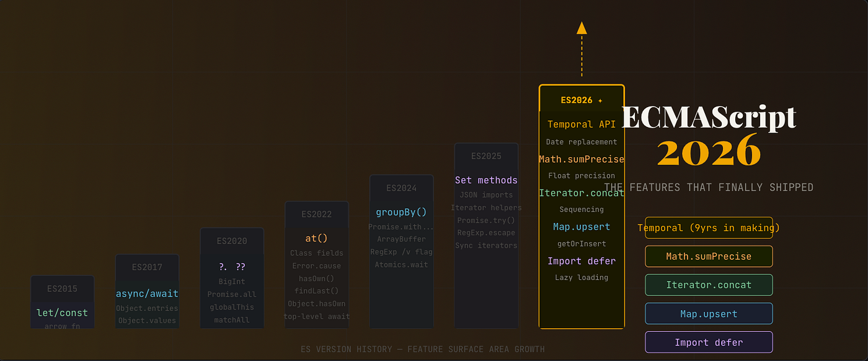Click the Float precision text
The image size is (868, 361).
(582, 175)
